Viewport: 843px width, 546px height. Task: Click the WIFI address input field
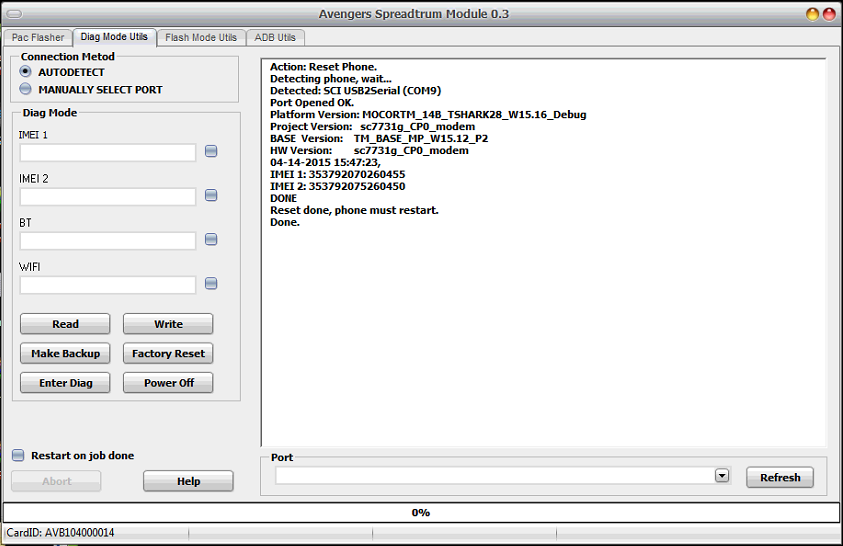point(108,285)
